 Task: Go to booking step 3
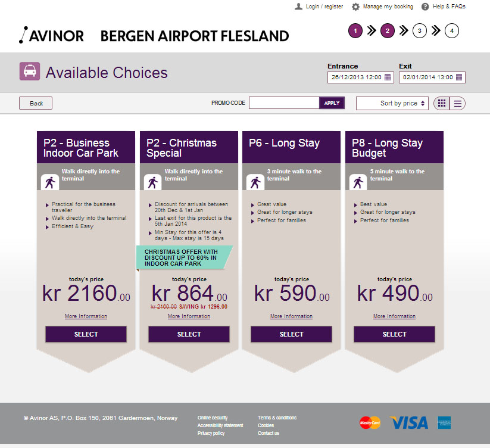tap(420, 31)
